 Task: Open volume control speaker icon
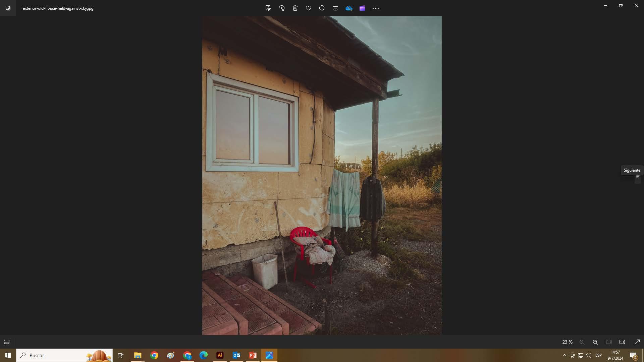pos(589,355)
